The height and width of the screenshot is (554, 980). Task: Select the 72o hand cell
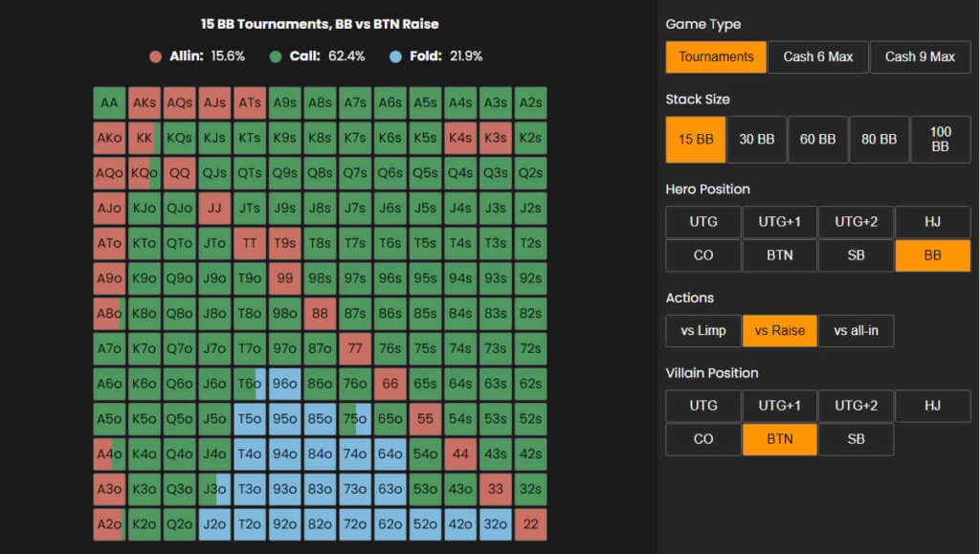tap(355, 524)
